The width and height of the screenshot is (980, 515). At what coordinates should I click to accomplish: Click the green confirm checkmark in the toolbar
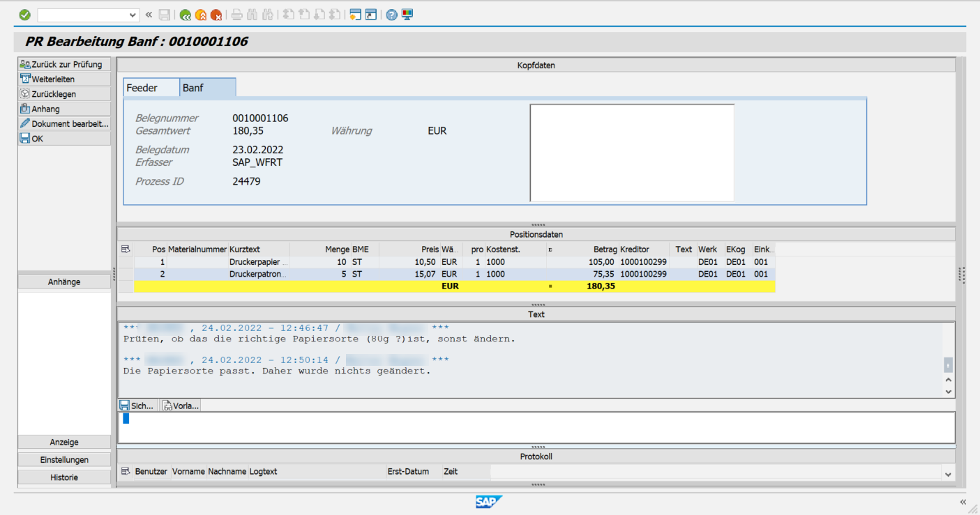point(24,14)
